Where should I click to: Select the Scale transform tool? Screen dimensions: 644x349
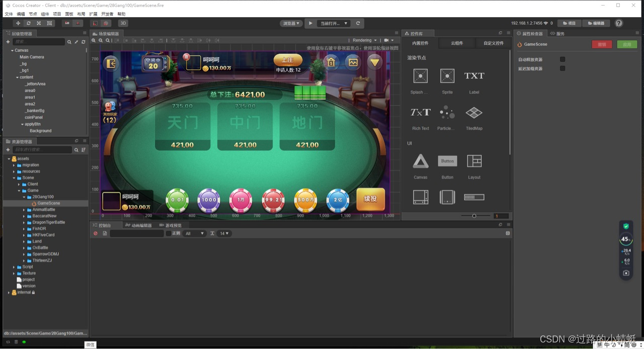(x=39, y=23)
